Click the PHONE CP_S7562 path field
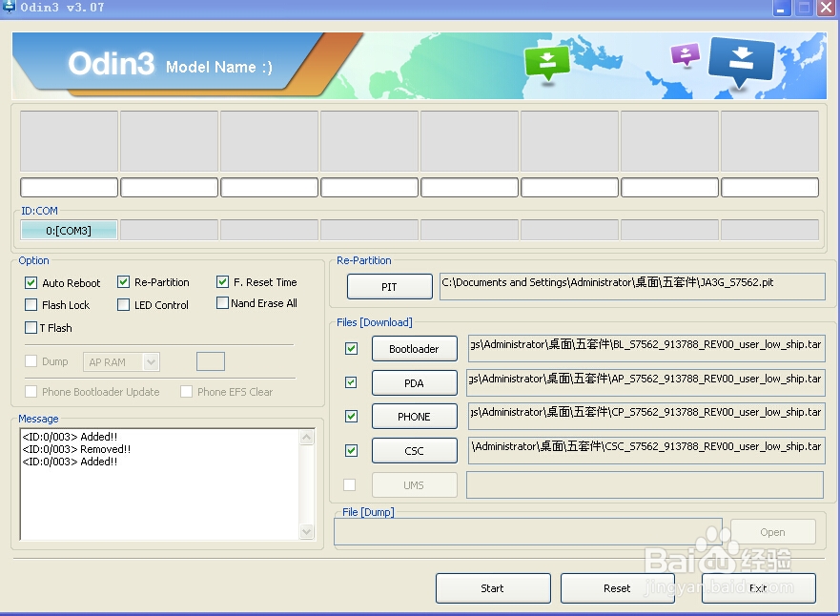840x616 pixels. [646, 416]
